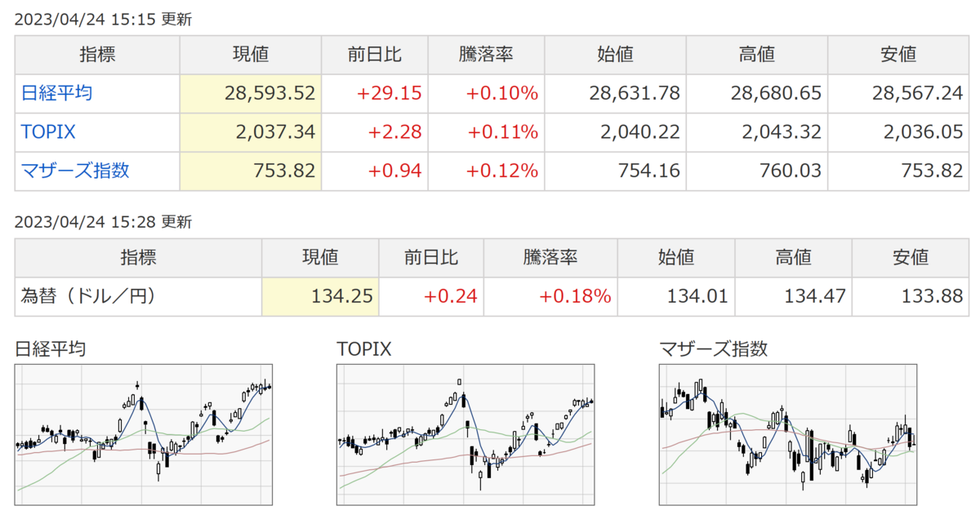This screenshot has height=519, width=980.
Task: Click the 日経平均 high value 28,680.65
Action: click(x=773, y=93)
